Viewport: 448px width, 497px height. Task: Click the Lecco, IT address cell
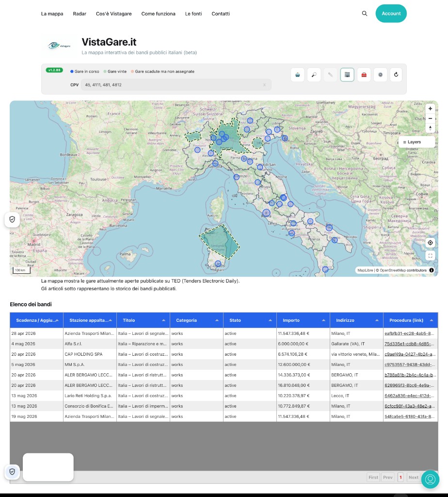coord(356,396)
